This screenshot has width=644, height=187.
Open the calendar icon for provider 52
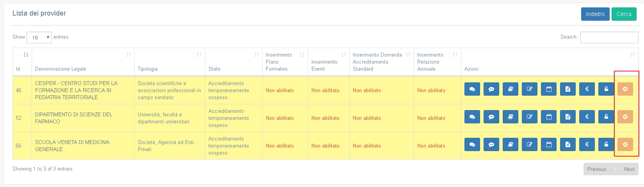[549, 117]
